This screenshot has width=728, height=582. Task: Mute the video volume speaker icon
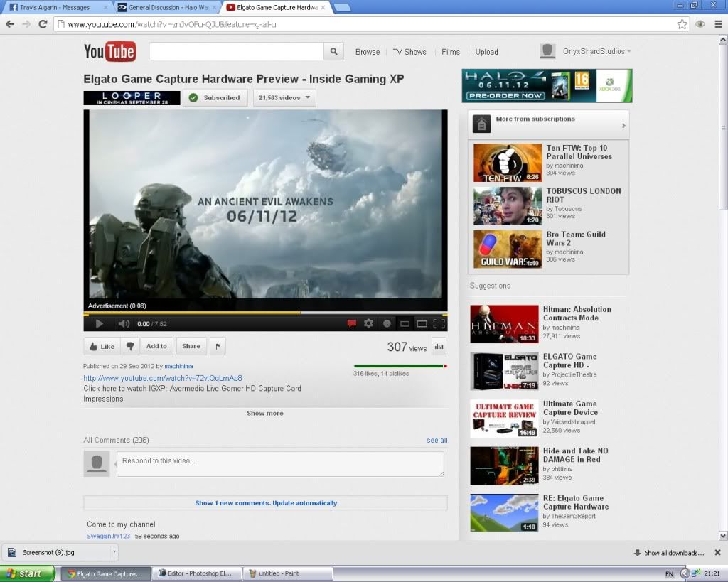(x=123, y=323)
